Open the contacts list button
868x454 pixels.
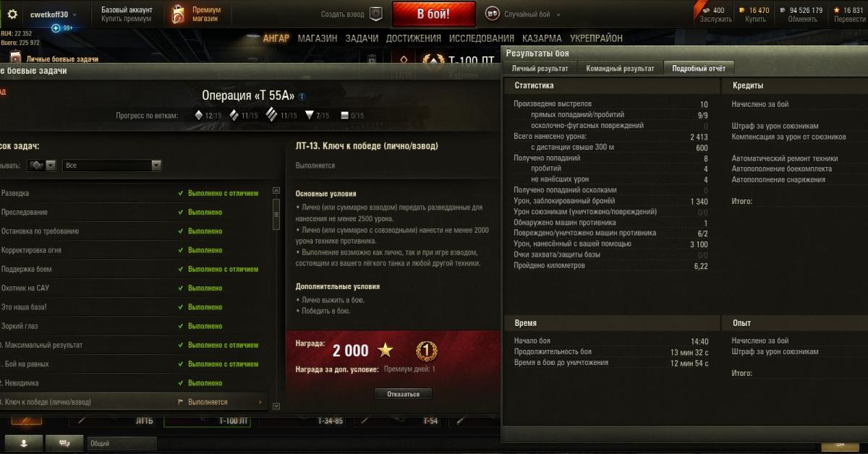(x=22, y=442)
